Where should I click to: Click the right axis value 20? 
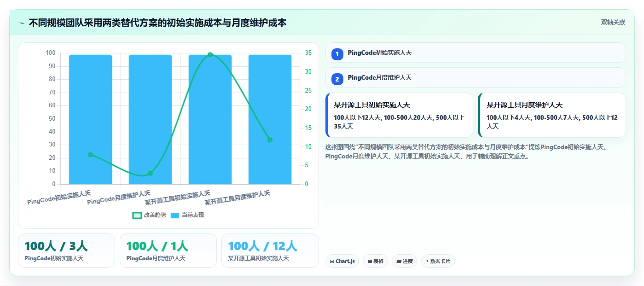(308, 109)
